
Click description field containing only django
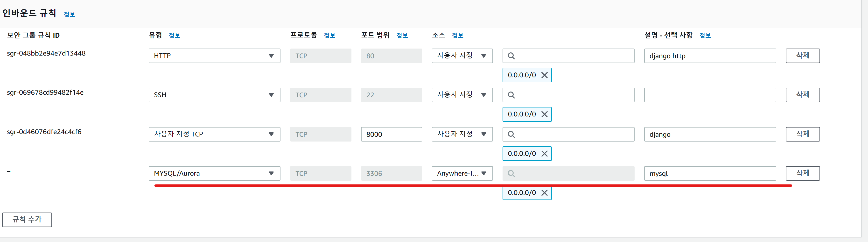pos(710,134)
